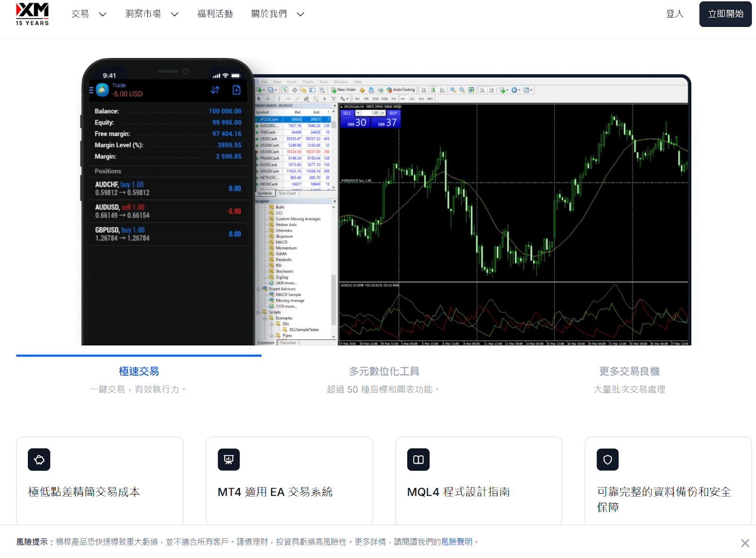Click the book icon on MQL4 card
The image size is (756, 558).
pyautogui.click(x=418, y=460)
